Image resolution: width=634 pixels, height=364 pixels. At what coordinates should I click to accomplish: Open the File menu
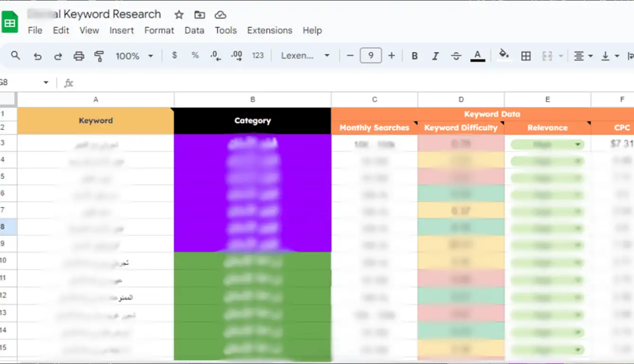(35, 30)
